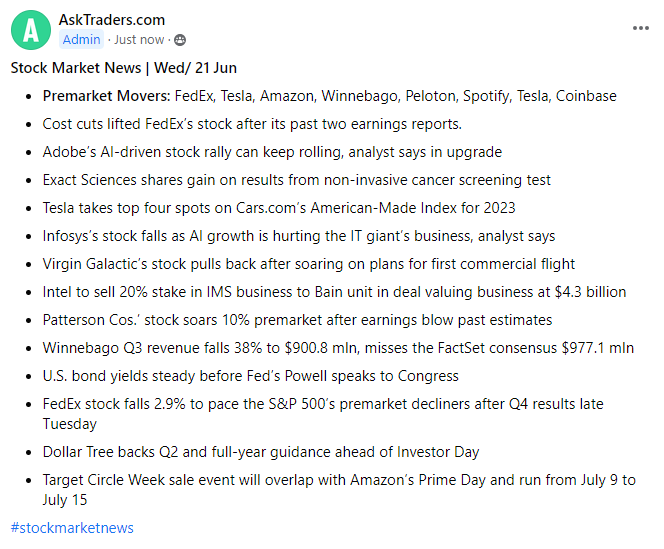Click the Adobe AI-driven stock rally line

(272, 152)
